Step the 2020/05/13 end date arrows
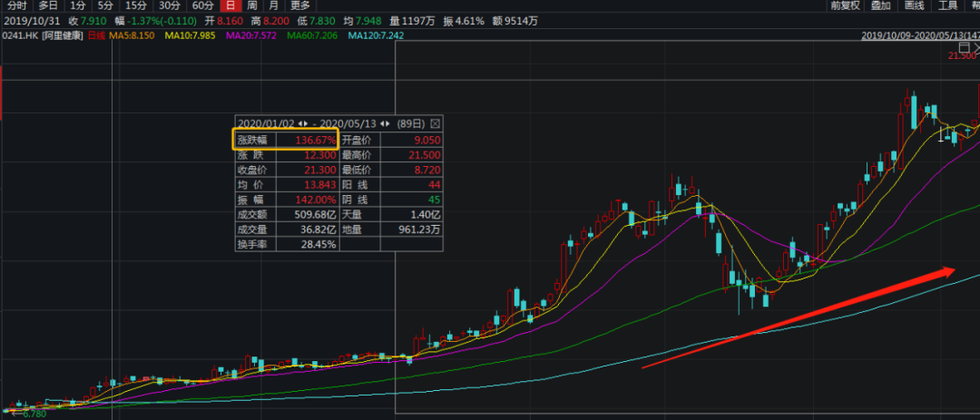 pos(385,123)
